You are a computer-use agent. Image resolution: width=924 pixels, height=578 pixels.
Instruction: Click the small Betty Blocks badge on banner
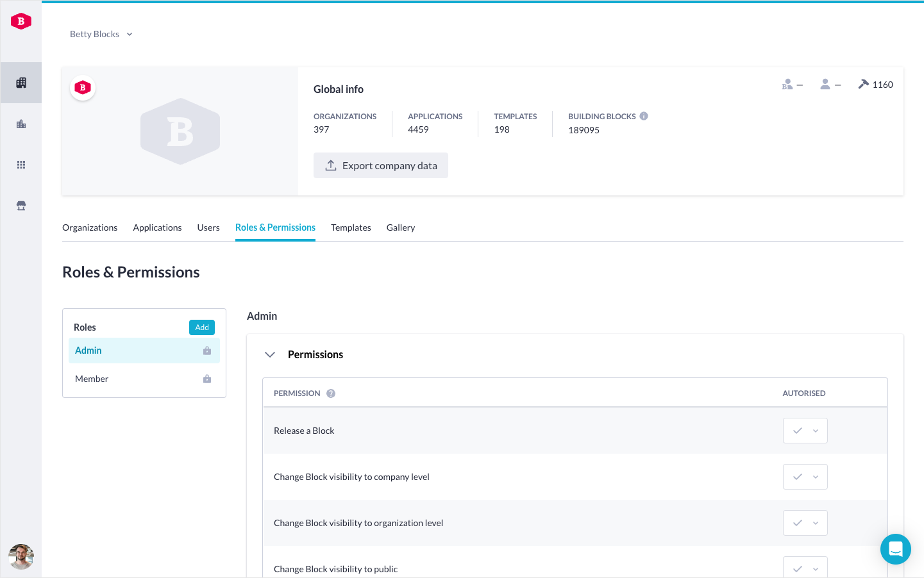(x=83, y=88)
